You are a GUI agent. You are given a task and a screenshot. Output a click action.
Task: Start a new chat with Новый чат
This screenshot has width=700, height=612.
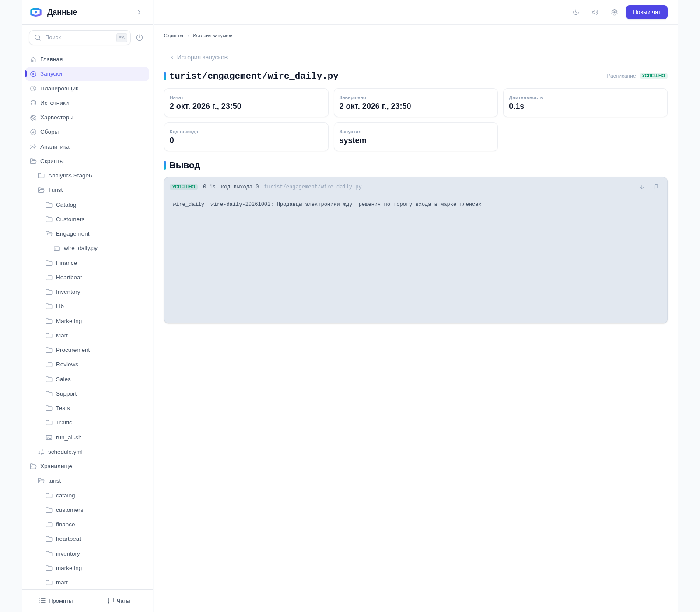(647, 12)
